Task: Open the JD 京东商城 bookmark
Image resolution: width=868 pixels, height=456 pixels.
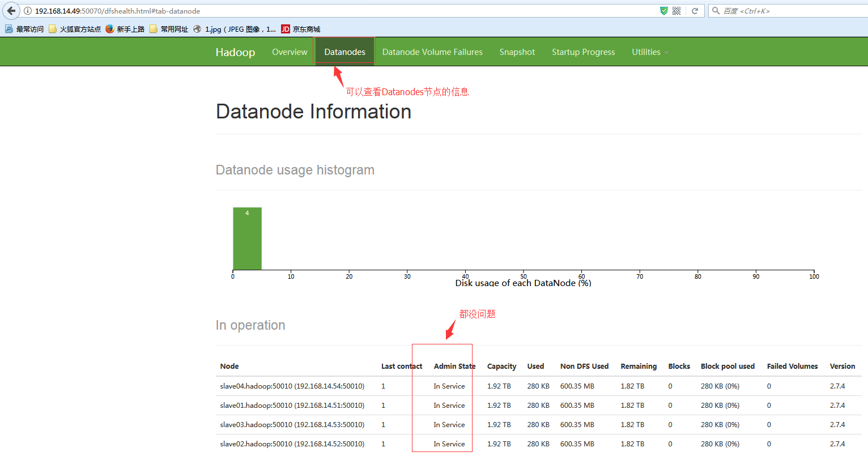Action: [301, 29]
